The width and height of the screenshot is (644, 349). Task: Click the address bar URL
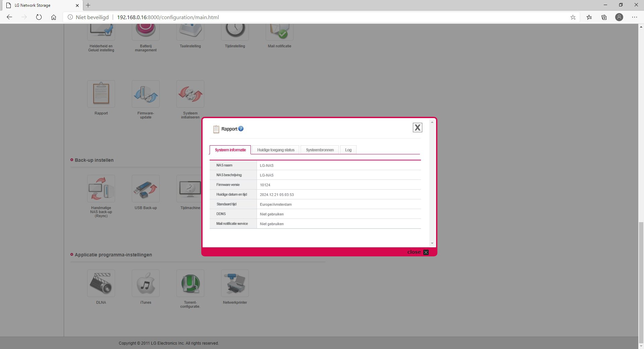[x=168, y=17]
